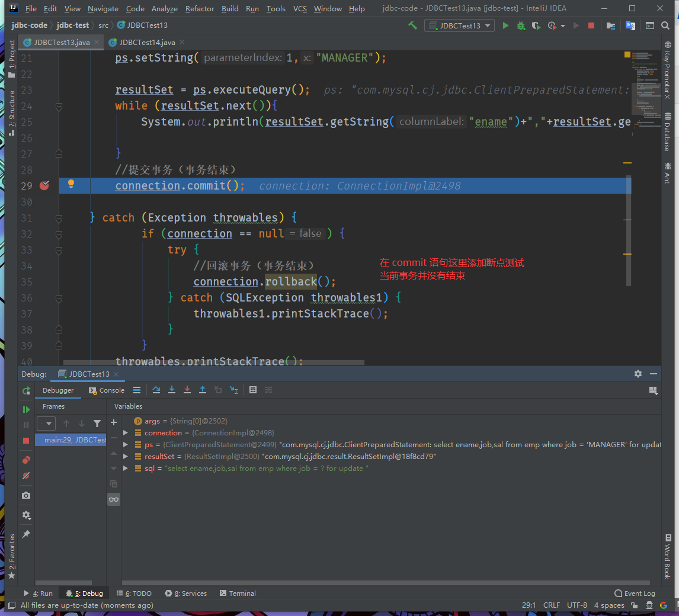Run JDBCTest13 with the green play icon
The image size is (679, 616).
(505, 25)
